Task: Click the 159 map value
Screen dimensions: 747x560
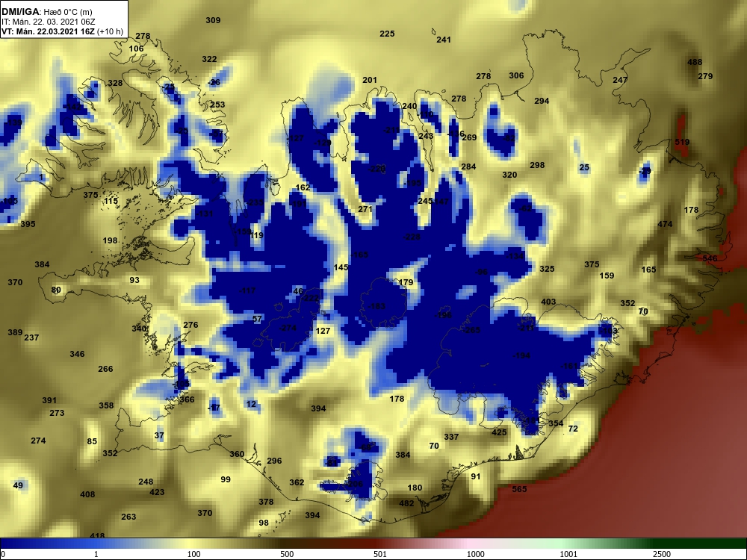Action: (x=607, y=276)
